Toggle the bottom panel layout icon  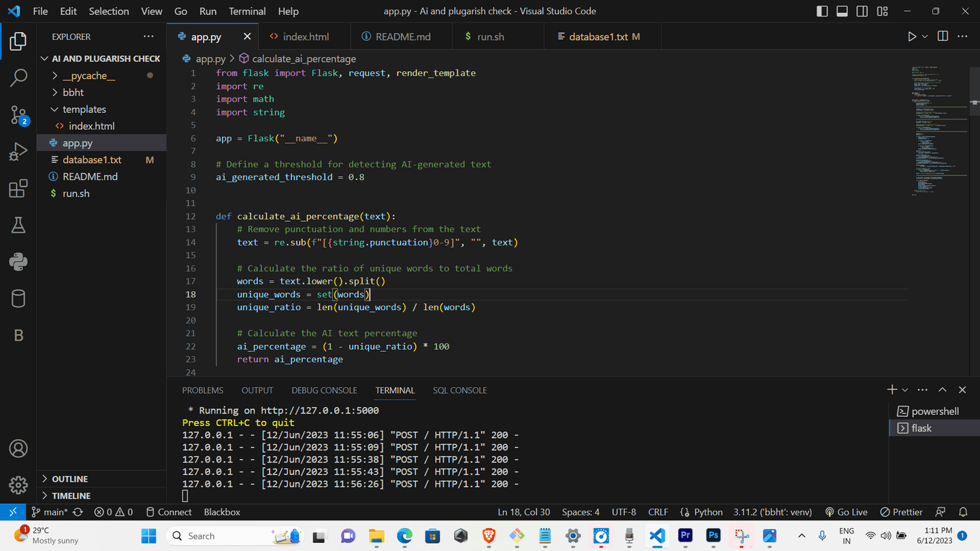pyautogui.click(x=842, y=12)
